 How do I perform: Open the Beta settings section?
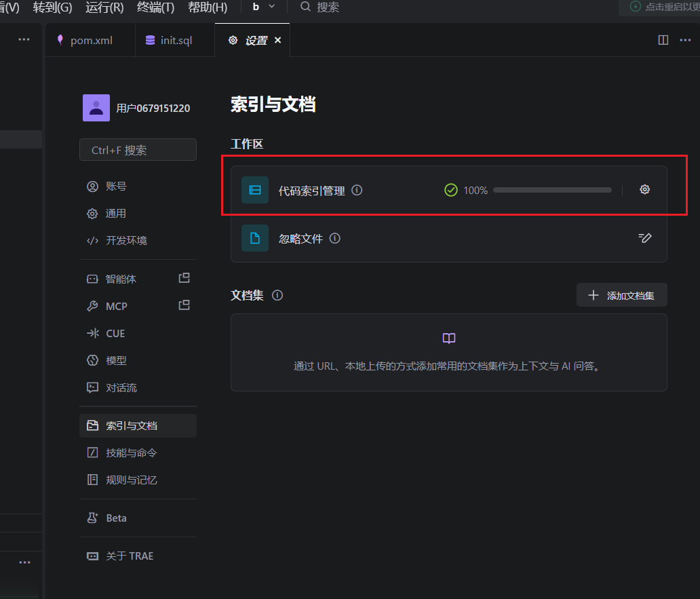pos(138,518)
